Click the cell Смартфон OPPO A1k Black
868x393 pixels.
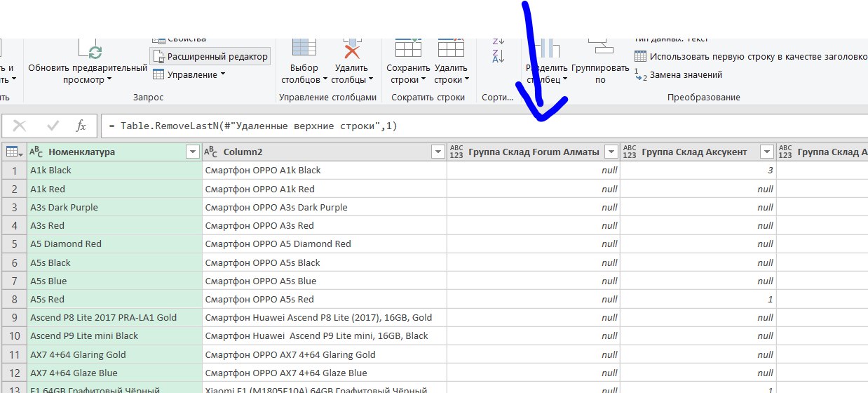[325, 170]
